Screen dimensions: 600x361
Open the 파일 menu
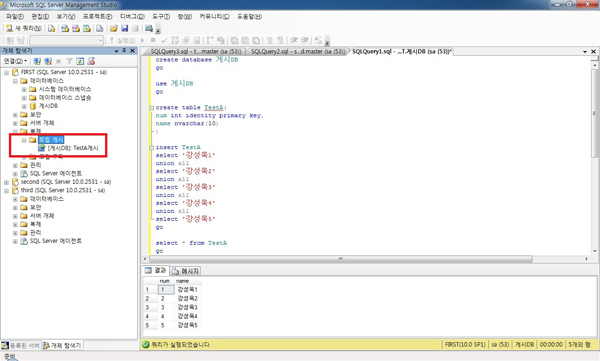coord(15,16)
